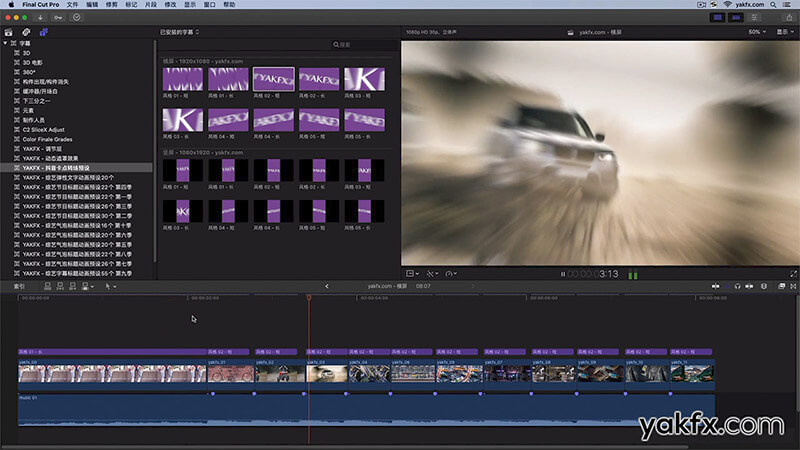This screenshot has width=800, height=450.
Task: Select the Color Finale Grades category
Action: pos(47,139)
